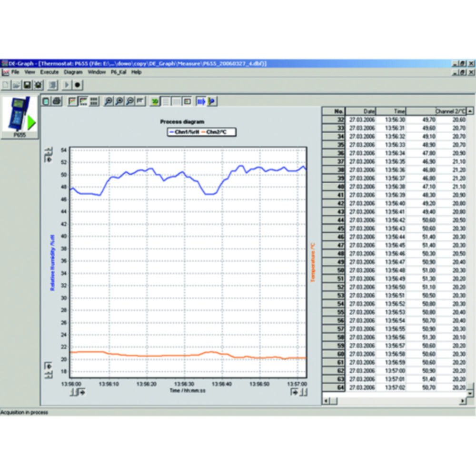Click the P655 device thumbnail
Viewport: 476px width, 476px height.
click(x=18, y=119)
